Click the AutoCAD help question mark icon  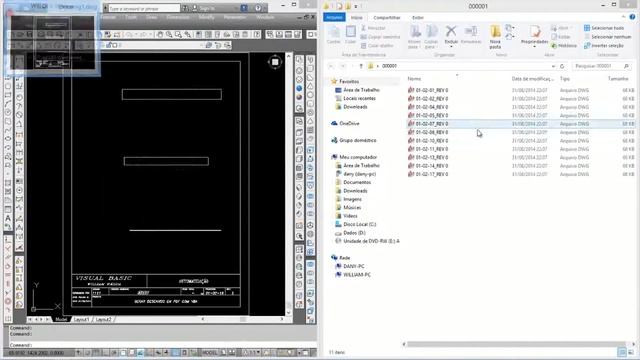258,8
